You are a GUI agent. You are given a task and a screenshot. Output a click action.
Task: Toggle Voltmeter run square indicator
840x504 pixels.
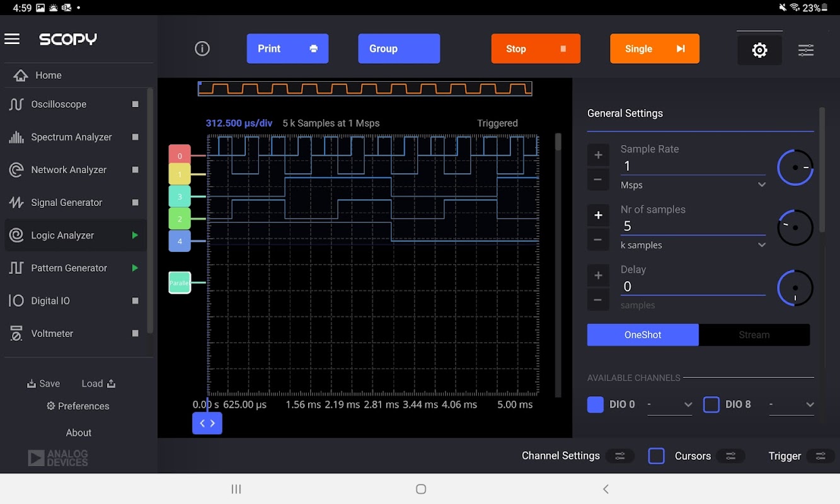point(135,333)
